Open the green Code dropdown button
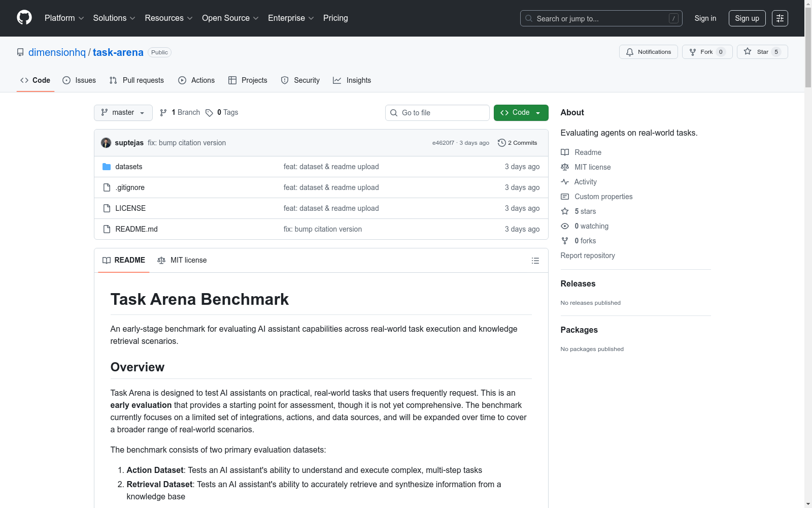Image resolution: width=812 pixels, height=508 pixels. click(x=521, y=113)
